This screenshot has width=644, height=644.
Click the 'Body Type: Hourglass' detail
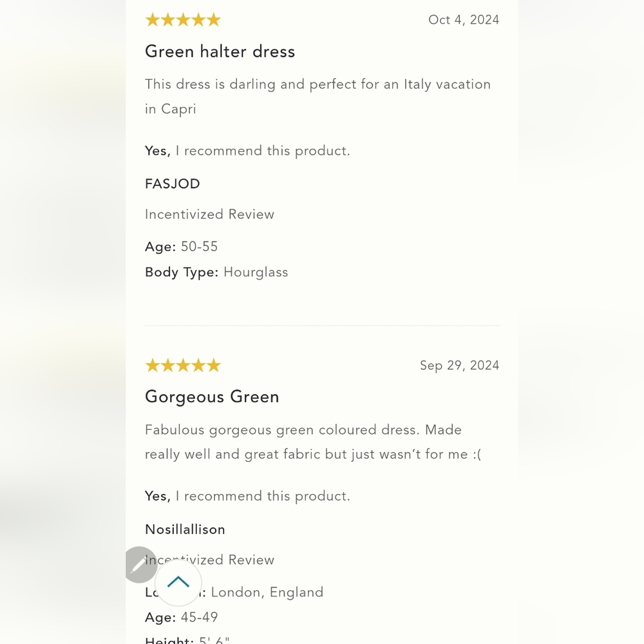tap(216, 272)
